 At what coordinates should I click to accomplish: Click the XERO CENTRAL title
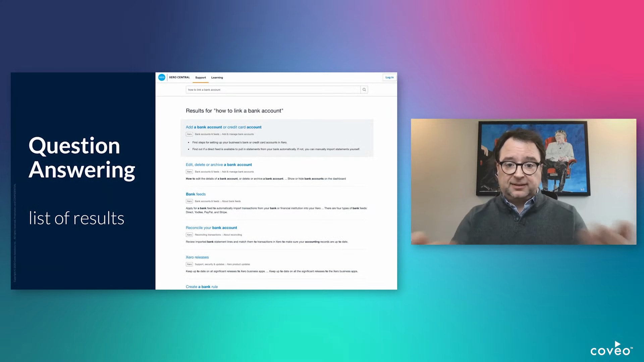pos(179,77)
